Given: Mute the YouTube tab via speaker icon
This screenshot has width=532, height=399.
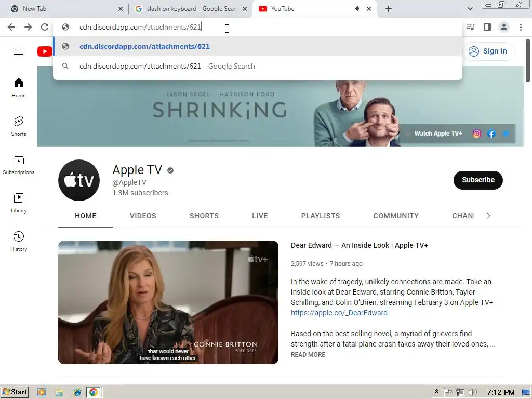Looking at the screenshot, I should click(357, 9).
